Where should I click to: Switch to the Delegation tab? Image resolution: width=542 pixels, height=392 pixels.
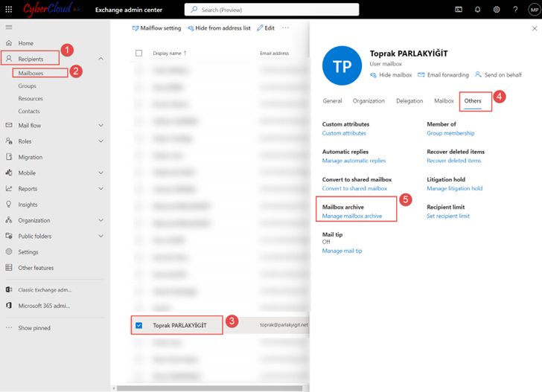409,101
